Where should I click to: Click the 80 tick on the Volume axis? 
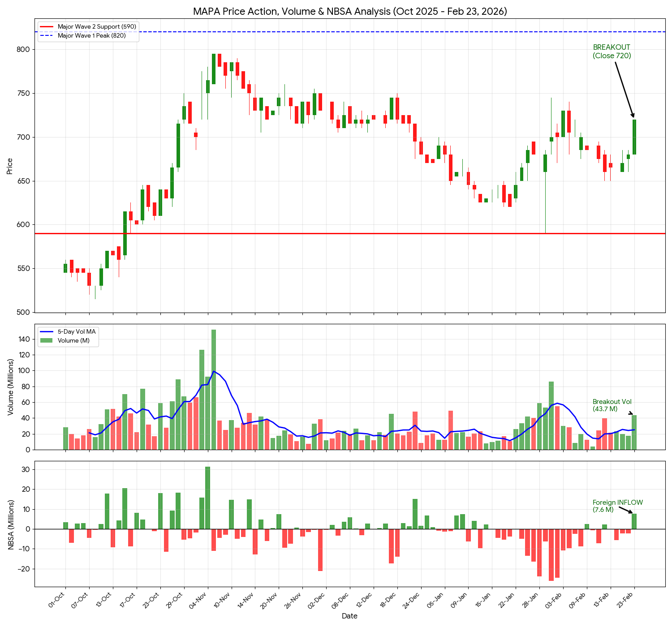pyautogui.click(x=26, y=387)
